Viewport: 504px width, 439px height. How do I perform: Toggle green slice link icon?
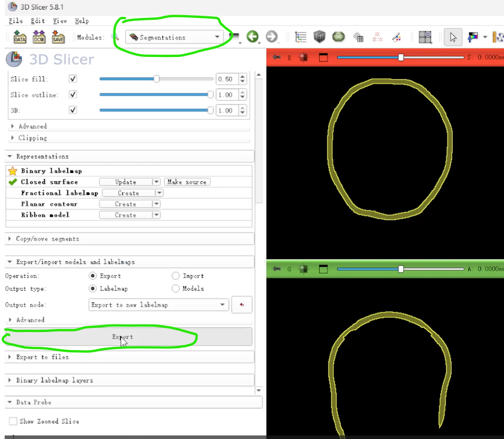(x=304, y=269)
